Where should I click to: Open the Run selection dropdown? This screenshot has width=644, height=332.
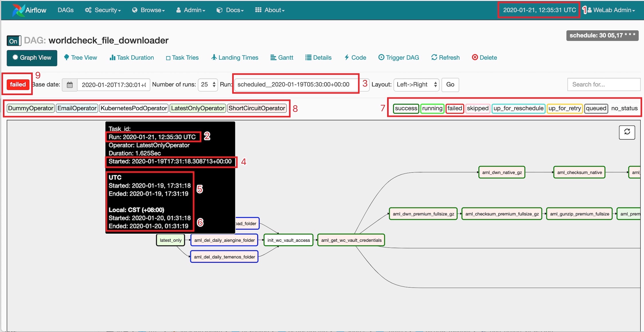tap(296, 85)
